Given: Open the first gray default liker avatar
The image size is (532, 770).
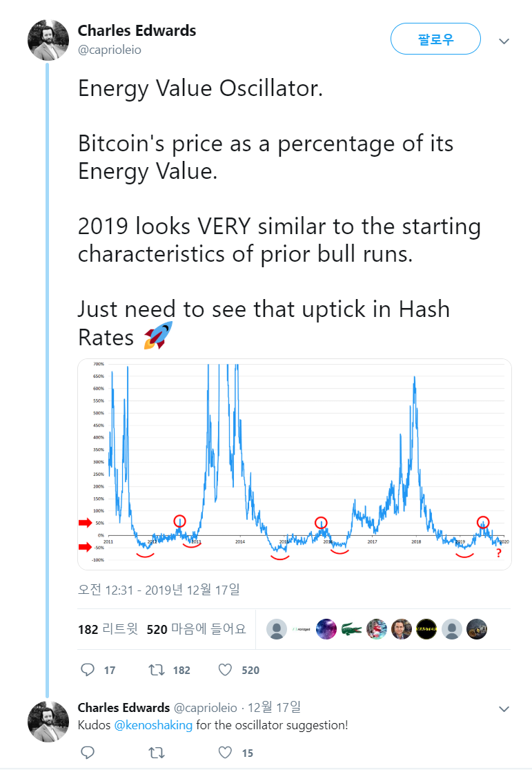Looking at the screenshot, I should click(x=277, y=629).
